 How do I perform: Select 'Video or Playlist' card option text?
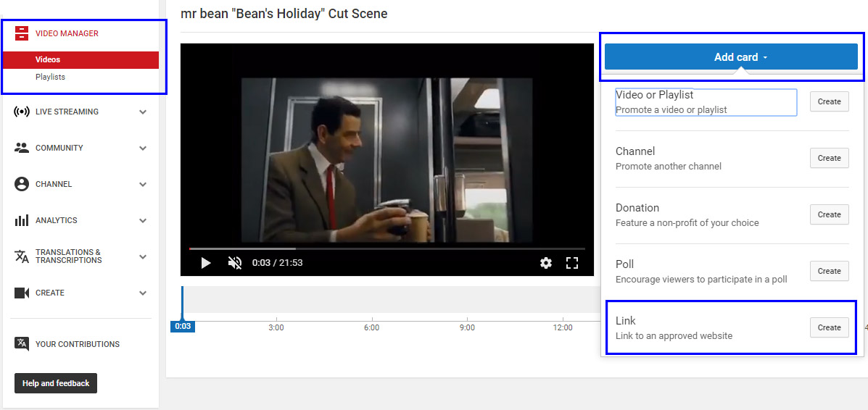coord(654,95)
